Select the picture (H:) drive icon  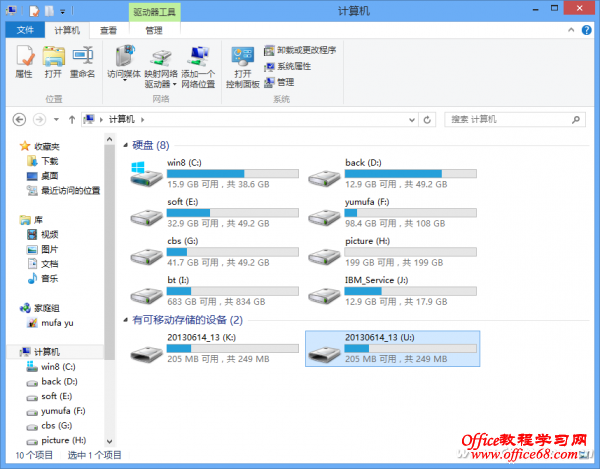pyautogui.click(x=324, y=256)
